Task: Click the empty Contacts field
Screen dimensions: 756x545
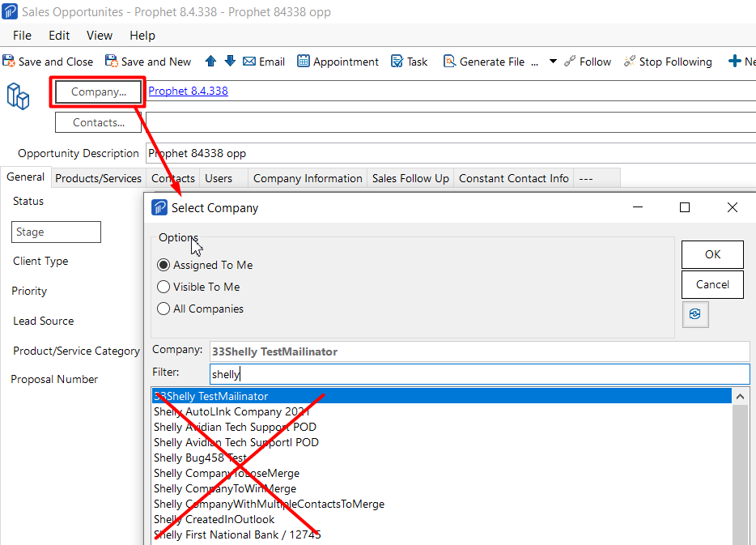Action: (451, 122)
